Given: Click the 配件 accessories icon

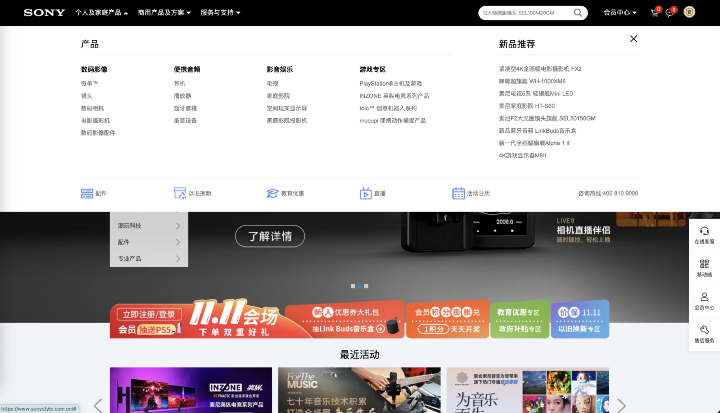Looking at the screenshot, I should (x=87, y=193).
